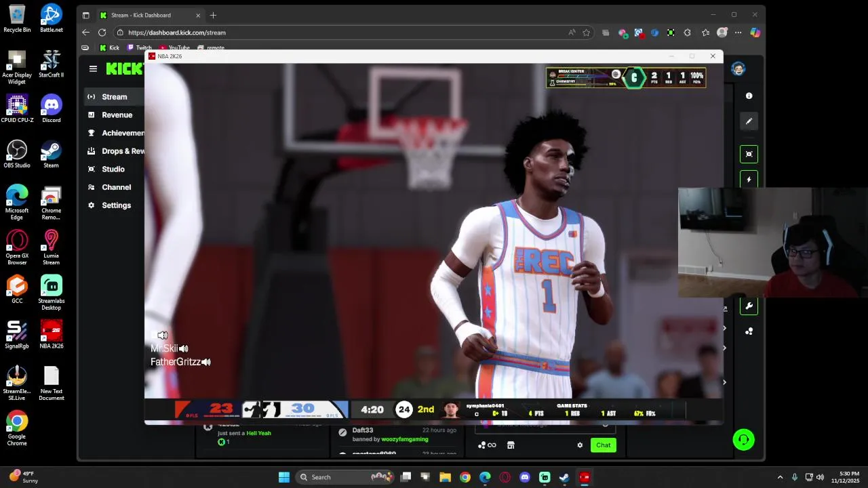
Task: Click the FatherGritzz voice speaker indicator
Action: [x=206, y=363]
